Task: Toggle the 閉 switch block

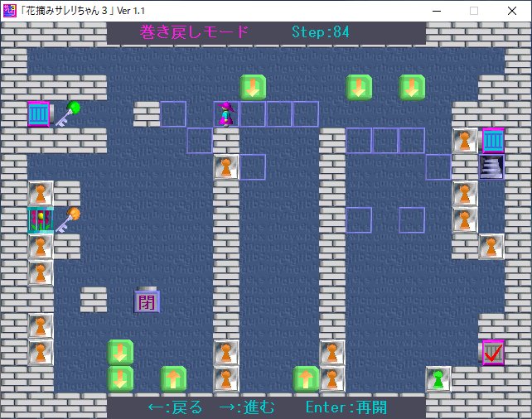Action: click(x=147, y=300)
